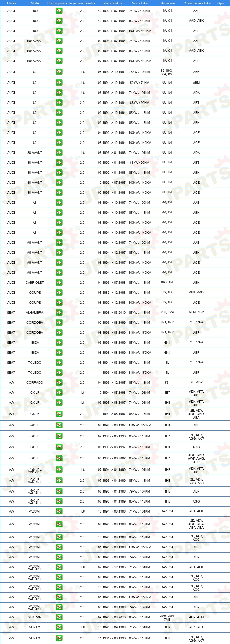This screenshot has width=230, height=644.
Task: Click fuel icon in AUDI 80 AVANT ABT row
Action: tap(59, 163)
